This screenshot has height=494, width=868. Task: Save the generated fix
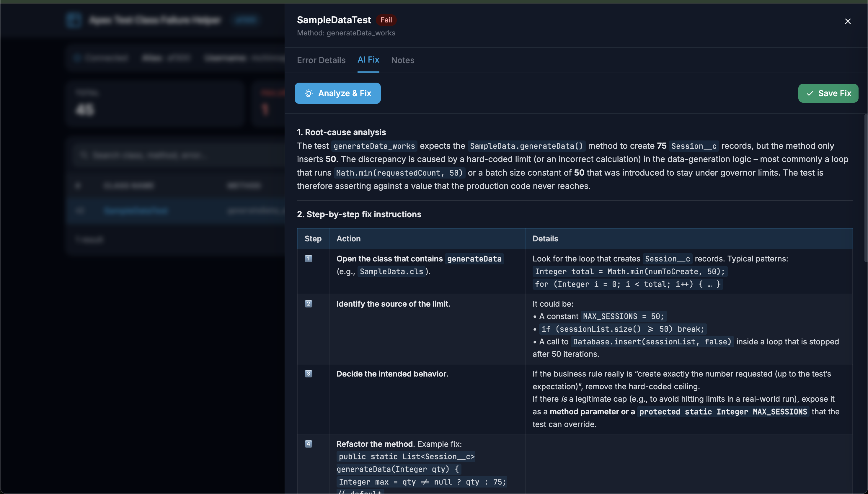point(828,93)
